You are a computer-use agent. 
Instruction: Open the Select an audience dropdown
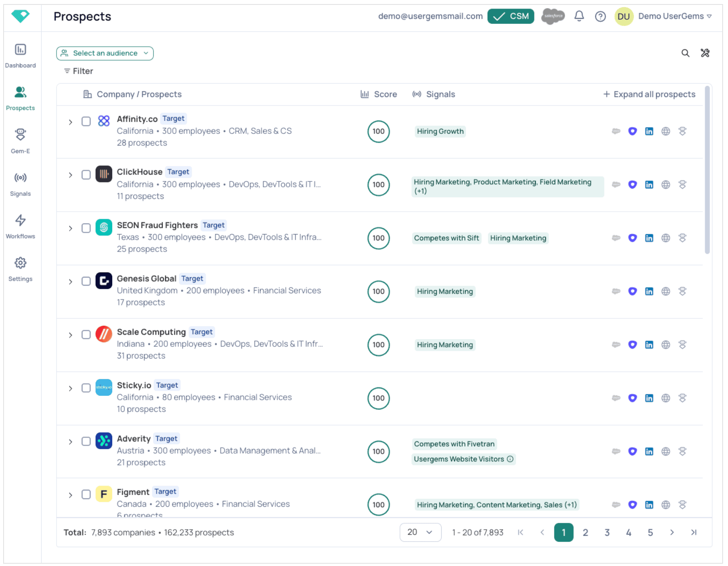(105, 53)
